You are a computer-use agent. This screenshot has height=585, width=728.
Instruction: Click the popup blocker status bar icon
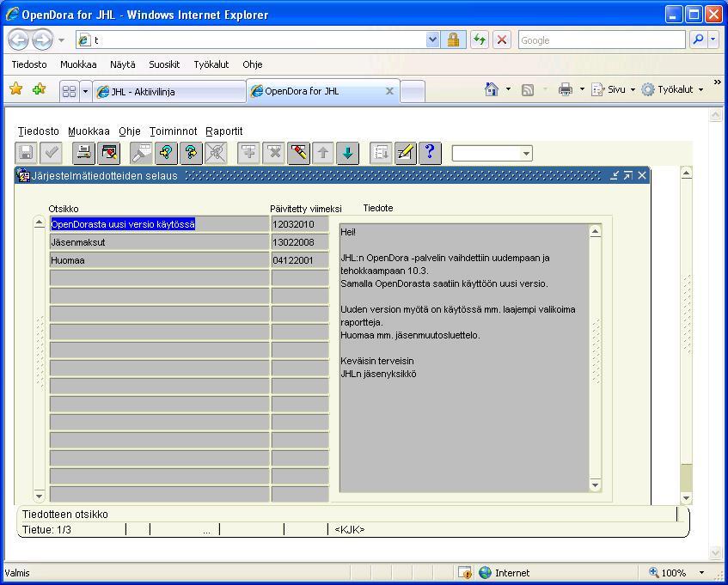tap(464, 573)
